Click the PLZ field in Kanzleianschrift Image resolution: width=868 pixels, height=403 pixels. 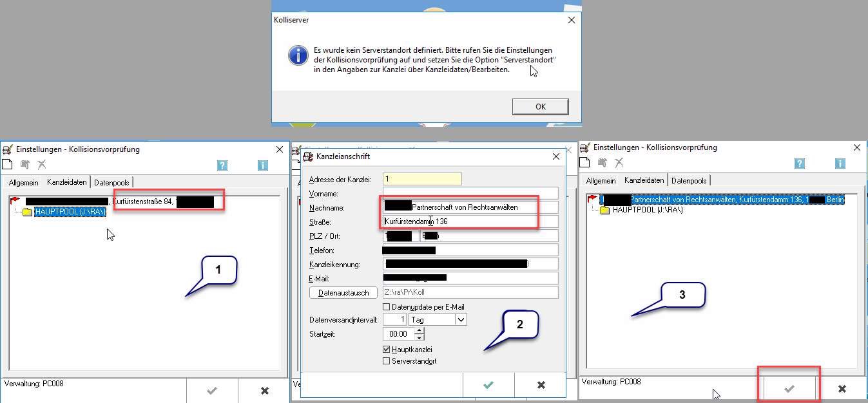tap(400, 236)
